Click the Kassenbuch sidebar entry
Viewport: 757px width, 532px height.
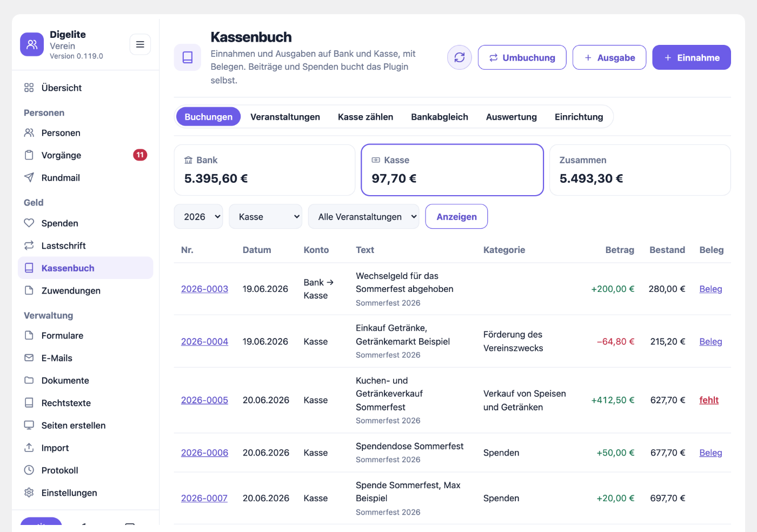pyautogui.click(x=85, y=268)
